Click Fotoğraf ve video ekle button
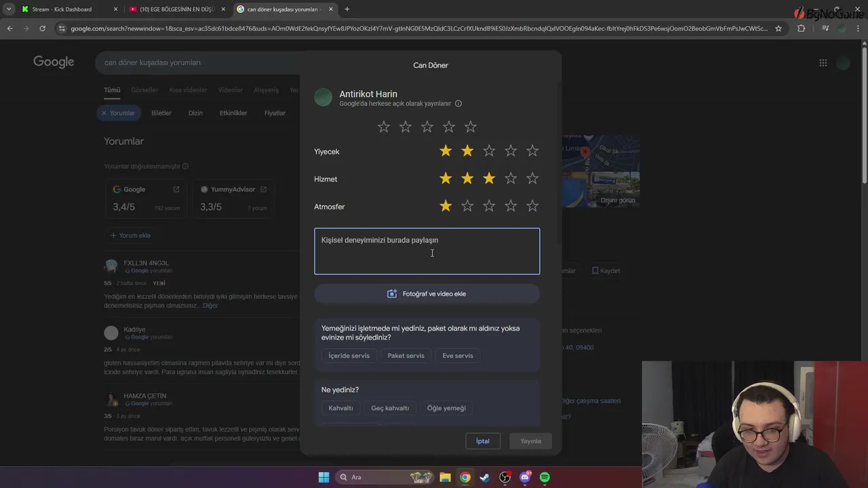Screen dimensions: 868x488 pyautogui.click(x=427, y=293)
